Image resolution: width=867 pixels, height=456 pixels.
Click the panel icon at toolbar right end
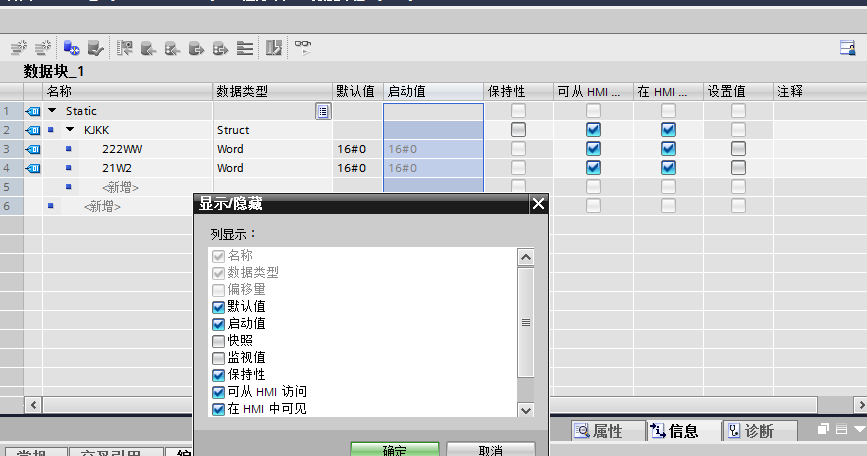848,48
